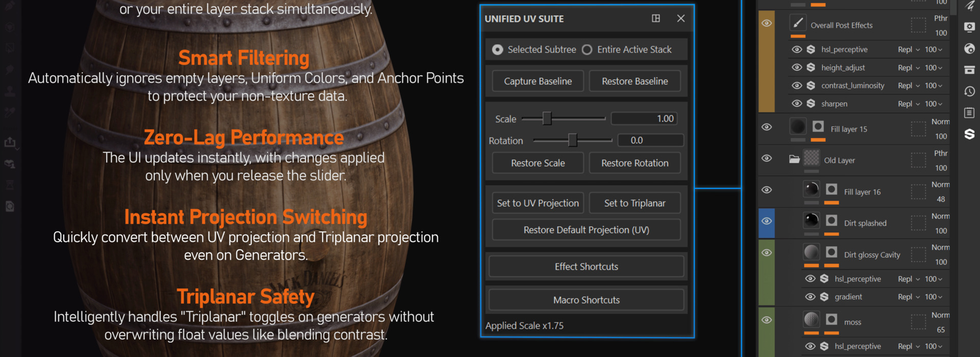This screenshot has height=357, width=980.
Task: Open blend mode dropdown for contrast_luminosity
Action: [x=909, y=86]
